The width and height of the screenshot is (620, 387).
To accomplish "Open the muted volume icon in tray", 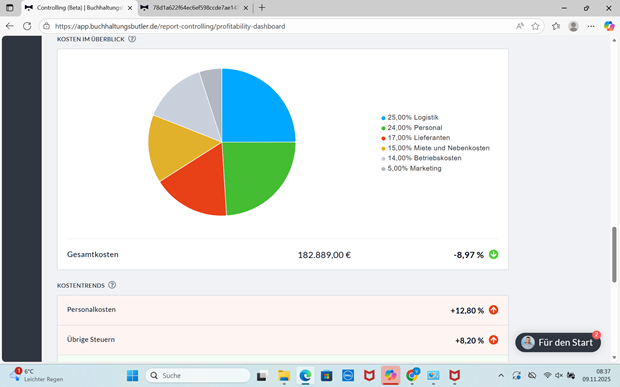I will click(x=559, y=375).
